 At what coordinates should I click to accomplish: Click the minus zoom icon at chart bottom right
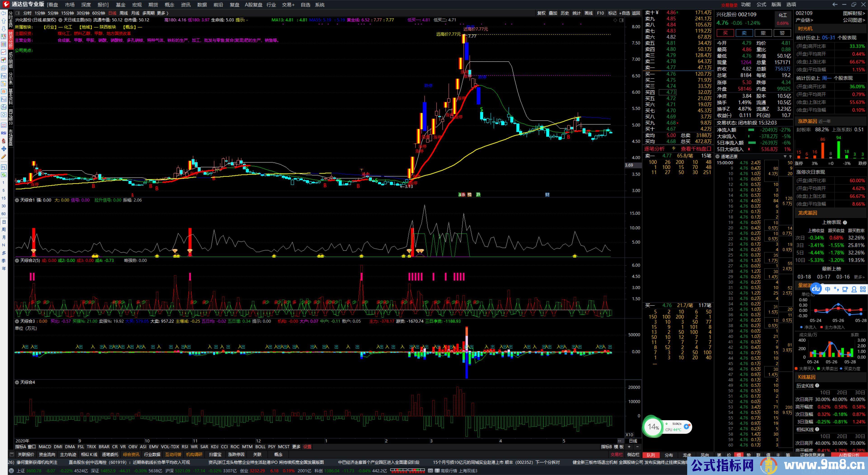[x=637, y=447]
